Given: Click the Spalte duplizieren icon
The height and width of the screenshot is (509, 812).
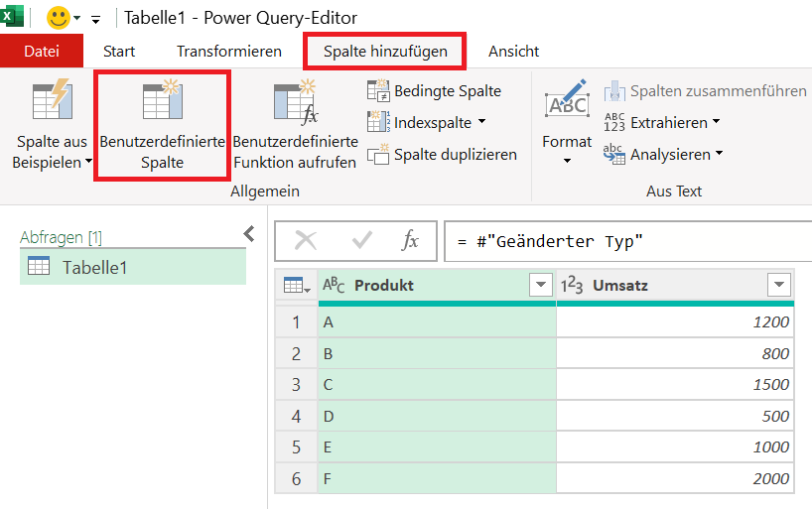Looking at the screenshot, I should [x=378, y=154].
